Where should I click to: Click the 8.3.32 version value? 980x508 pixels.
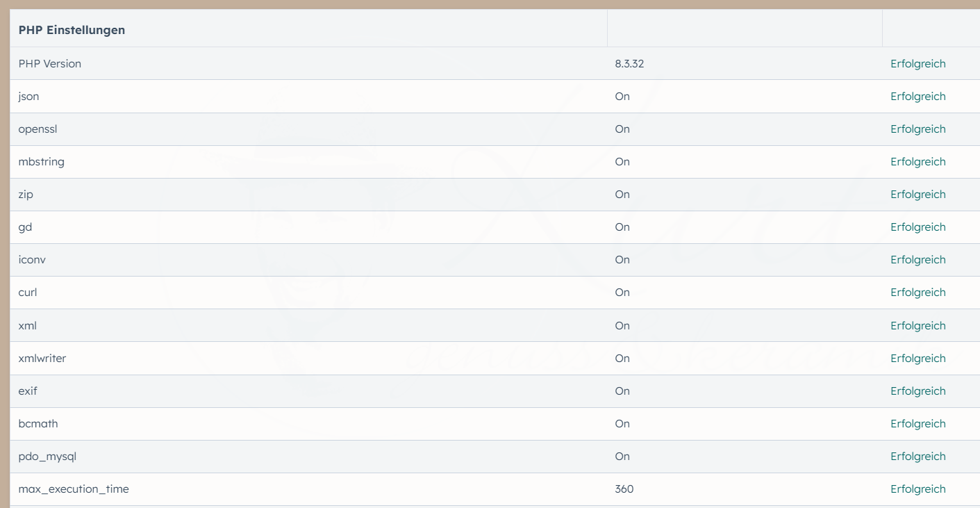629,63
